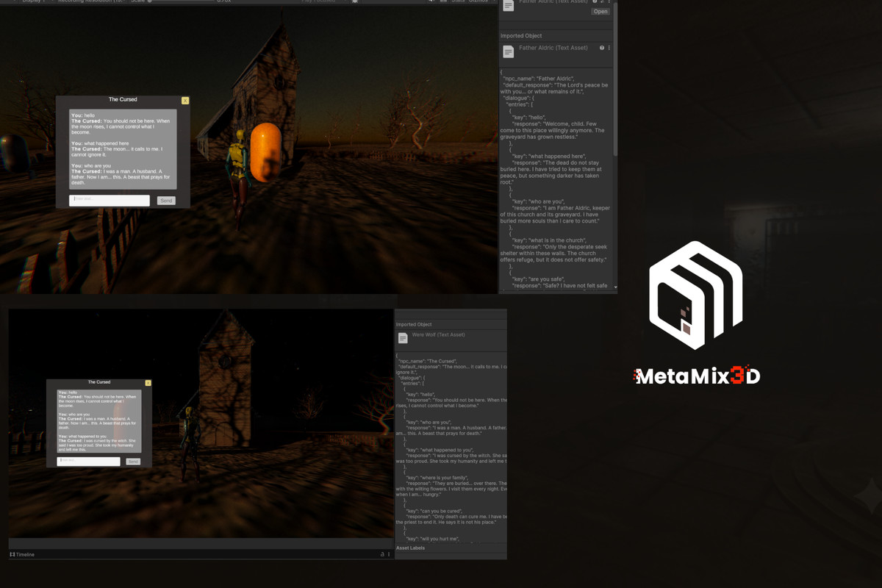Click the text input in the upper dialogue box

coord(110,200)
